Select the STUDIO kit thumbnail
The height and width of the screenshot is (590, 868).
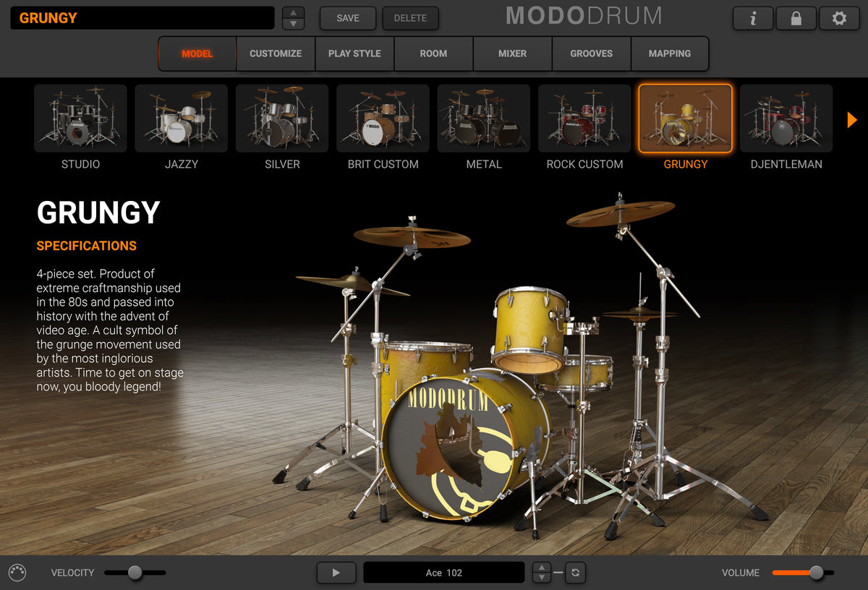(80, 118)
